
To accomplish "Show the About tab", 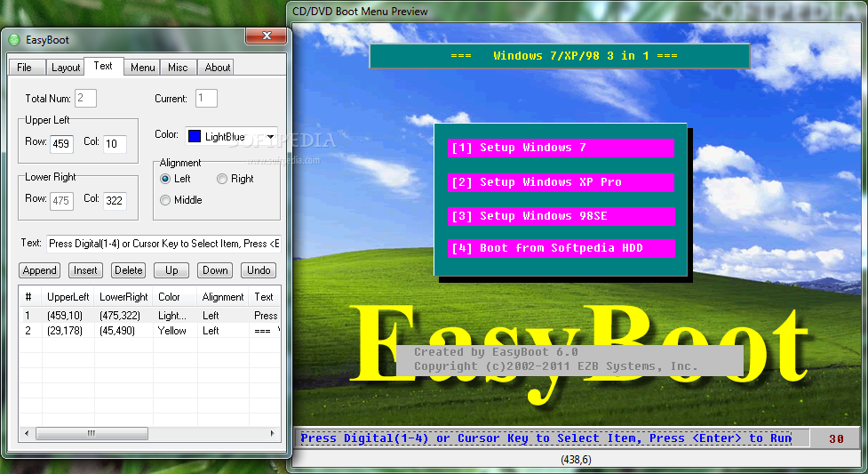I will (217, 67).
